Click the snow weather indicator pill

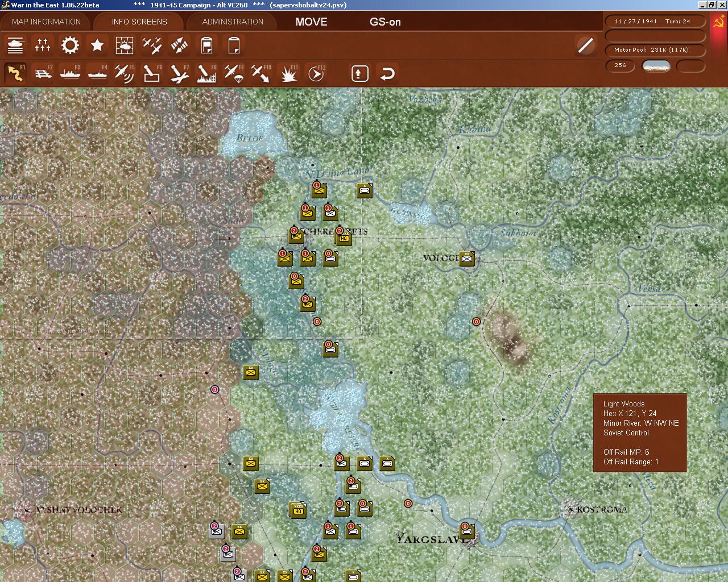[656, 65]
